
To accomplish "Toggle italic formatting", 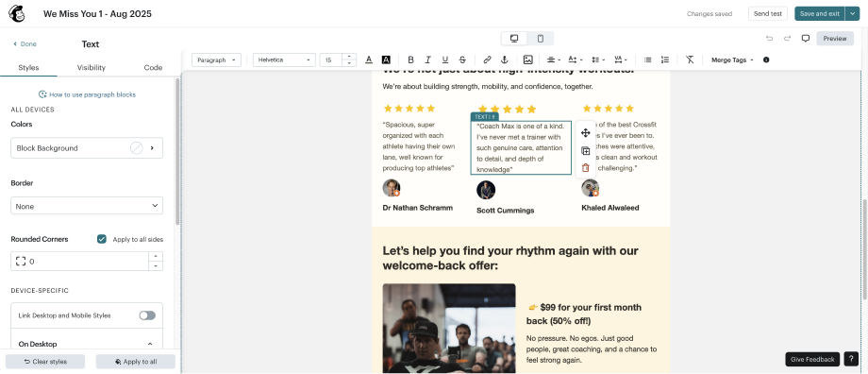I will (x=428, y=59).
